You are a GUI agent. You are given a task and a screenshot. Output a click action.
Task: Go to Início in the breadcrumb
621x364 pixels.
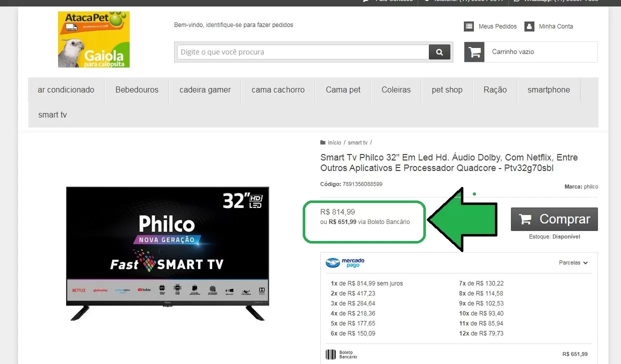334,143
